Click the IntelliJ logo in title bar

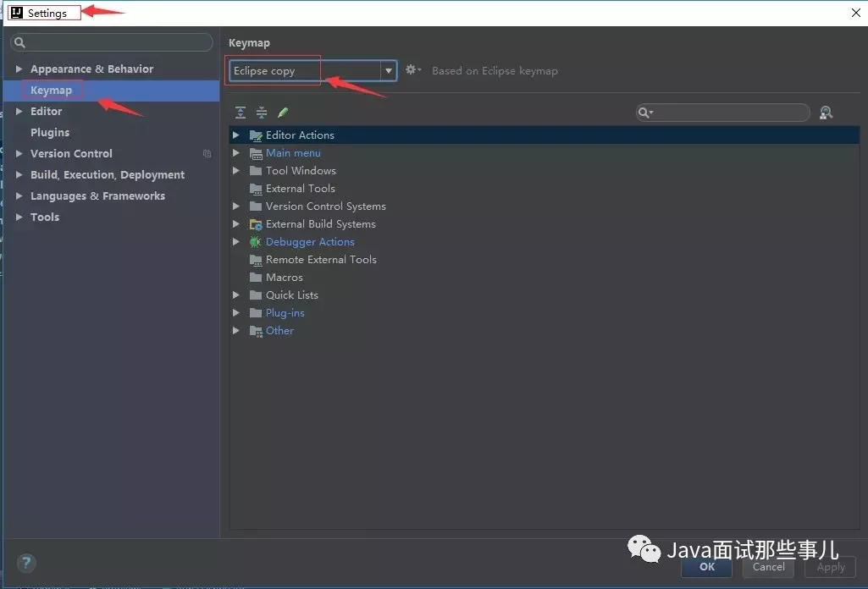[17, 13]
